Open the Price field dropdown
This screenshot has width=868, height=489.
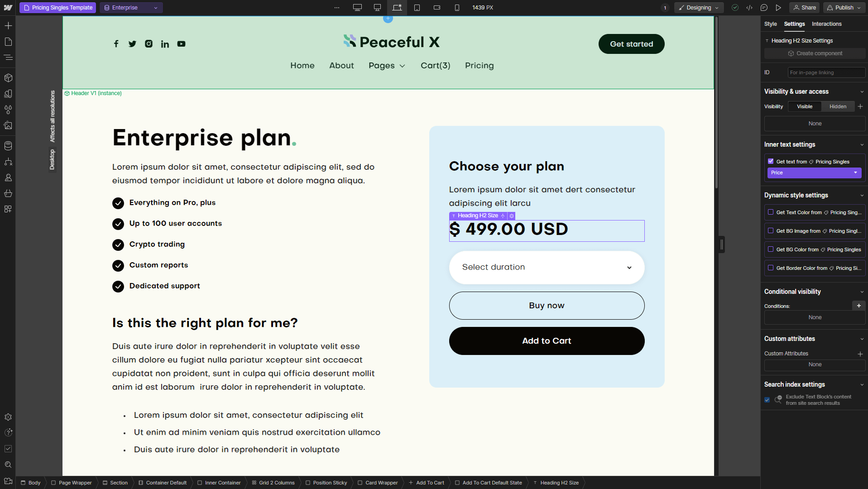click(x=814, y=173)
